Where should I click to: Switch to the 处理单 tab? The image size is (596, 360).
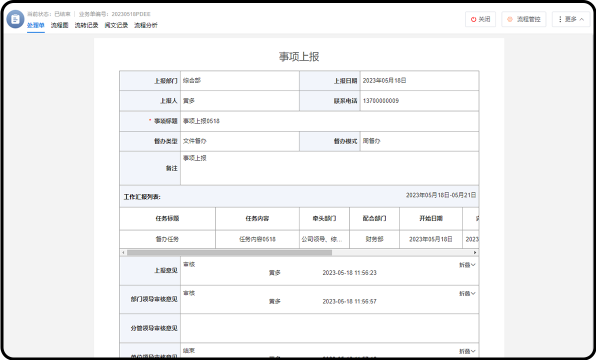(36, 25)
